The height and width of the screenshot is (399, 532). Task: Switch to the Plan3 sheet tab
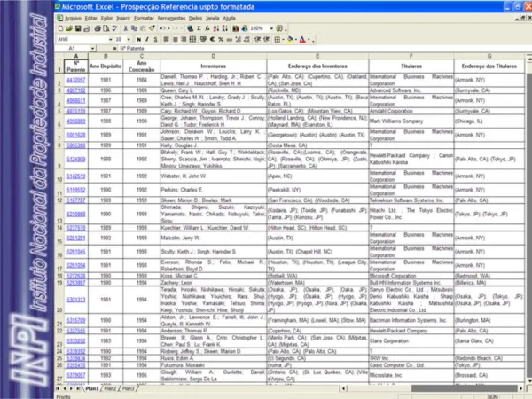point(128,388)
